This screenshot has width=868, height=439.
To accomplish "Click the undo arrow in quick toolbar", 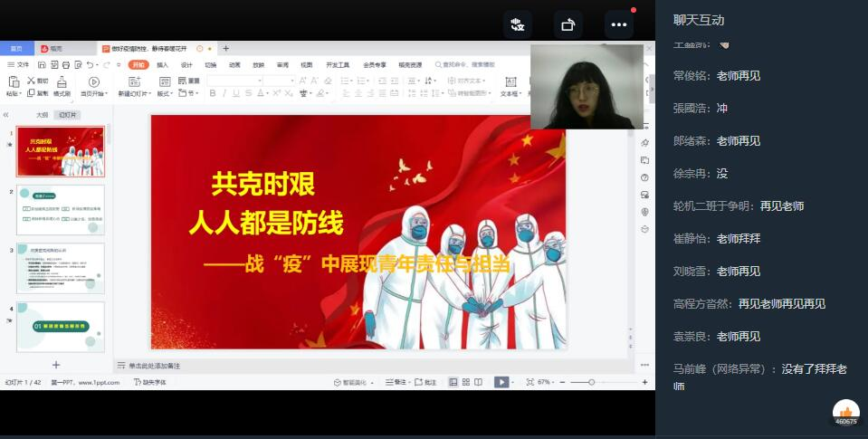I will pos(90,65).
